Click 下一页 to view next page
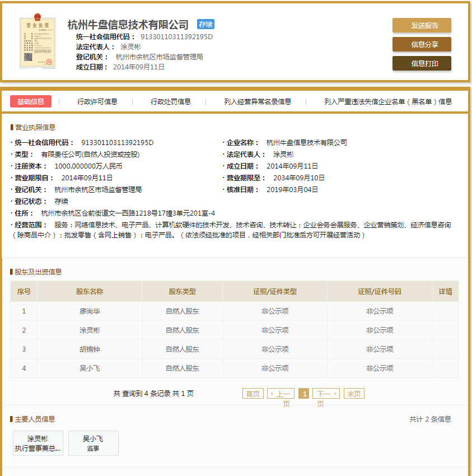Image resolution: width=472 pixels, height=476 pixels. point(325,393)
